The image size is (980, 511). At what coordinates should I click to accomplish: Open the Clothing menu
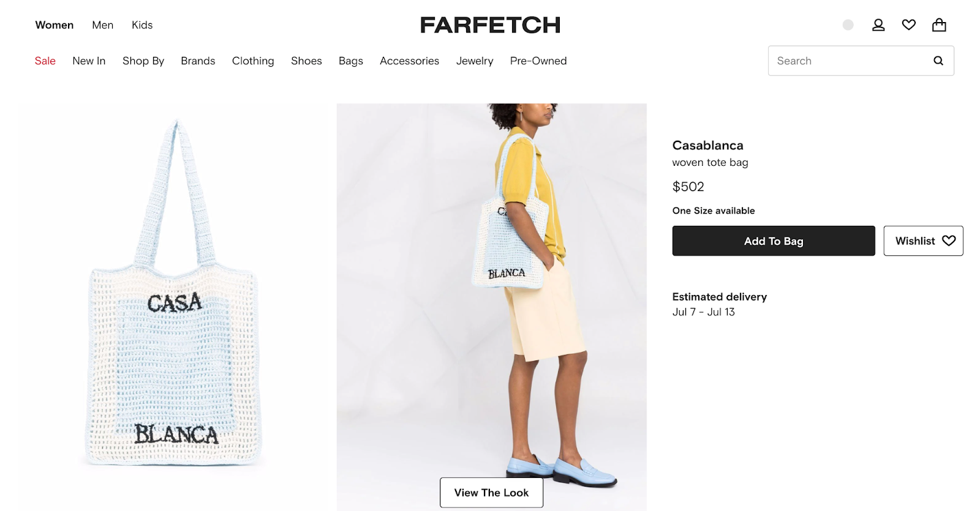coord(253,61)
